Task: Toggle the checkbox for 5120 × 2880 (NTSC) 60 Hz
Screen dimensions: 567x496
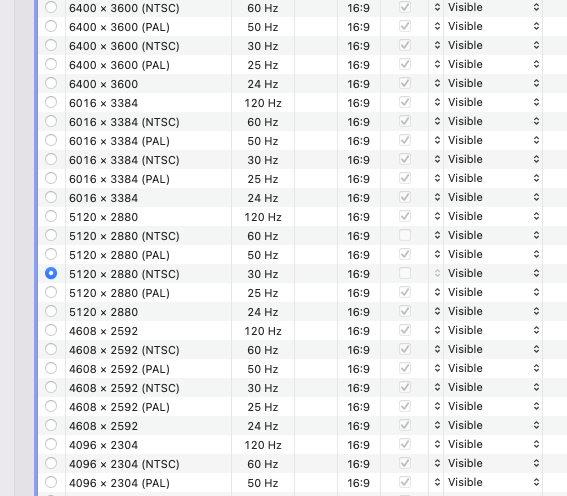Action: (405, 235)
